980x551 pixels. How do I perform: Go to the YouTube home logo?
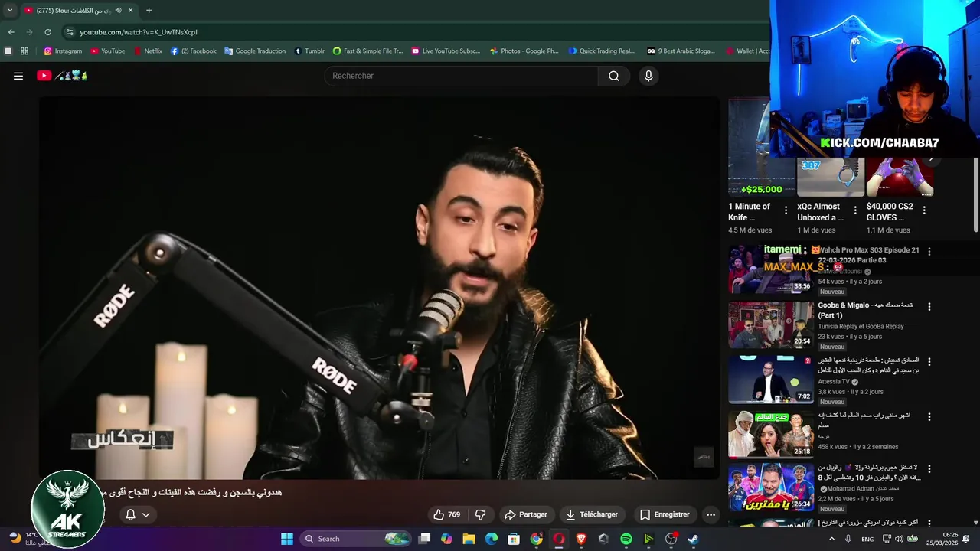(x=63, y=76)
